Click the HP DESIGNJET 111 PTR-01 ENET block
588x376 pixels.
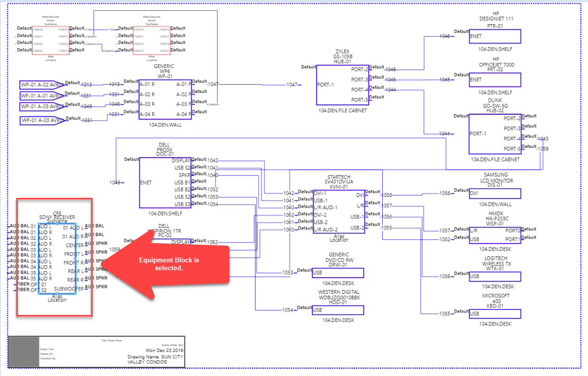[494, 36]
